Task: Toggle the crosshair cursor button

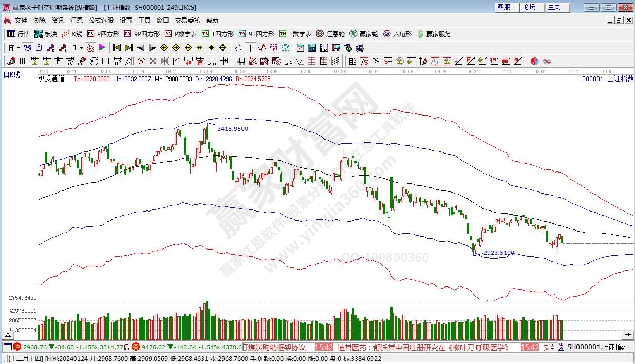Action: click(250, 48)
